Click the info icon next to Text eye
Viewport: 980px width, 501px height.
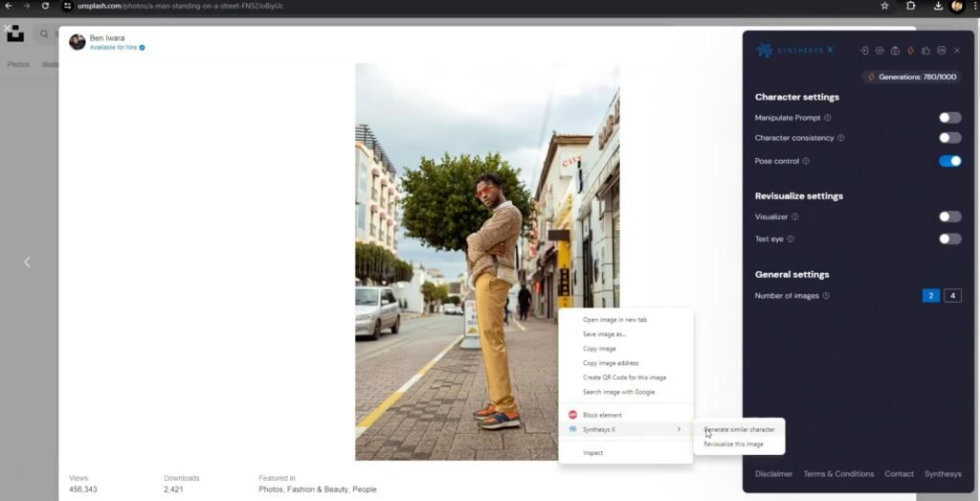pos(791,239)
